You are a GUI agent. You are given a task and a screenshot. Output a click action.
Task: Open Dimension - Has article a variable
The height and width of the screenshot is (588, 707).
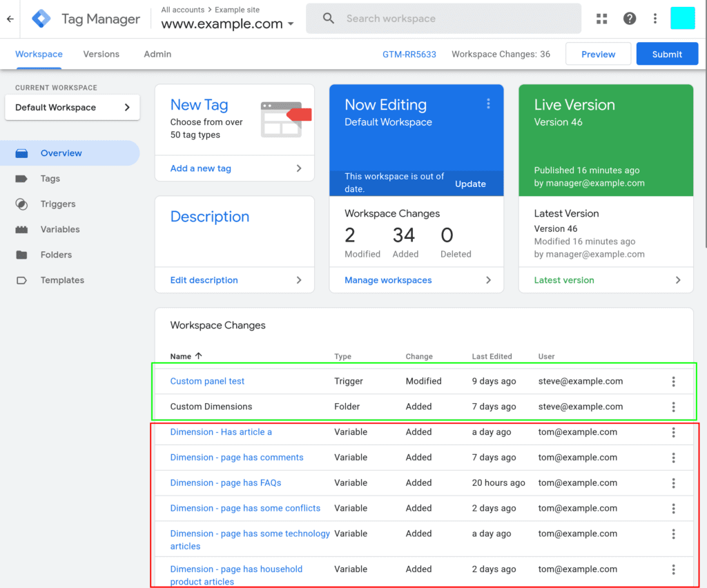pyautogui.click(x=221, y=431)
